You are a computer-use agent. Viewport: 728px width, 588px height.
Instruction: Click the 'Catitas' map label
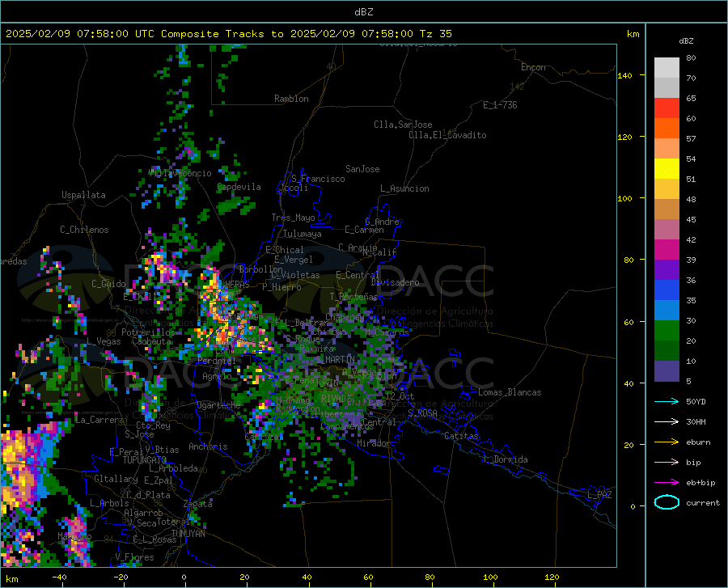click(x=461, y=436)
